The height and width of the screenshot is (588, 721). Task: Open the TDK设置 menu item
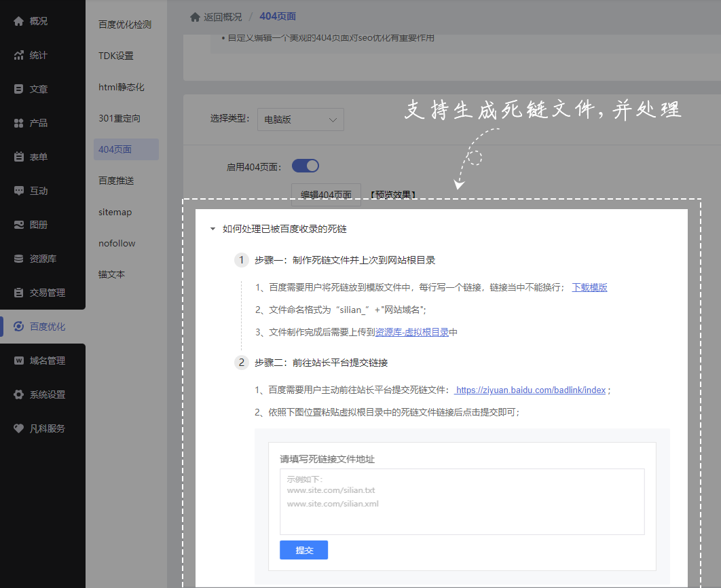(116, 56)
